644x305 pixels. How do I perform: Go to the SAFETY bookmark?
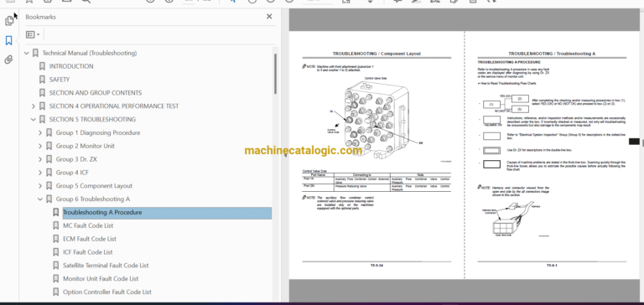tap(60, 80)
